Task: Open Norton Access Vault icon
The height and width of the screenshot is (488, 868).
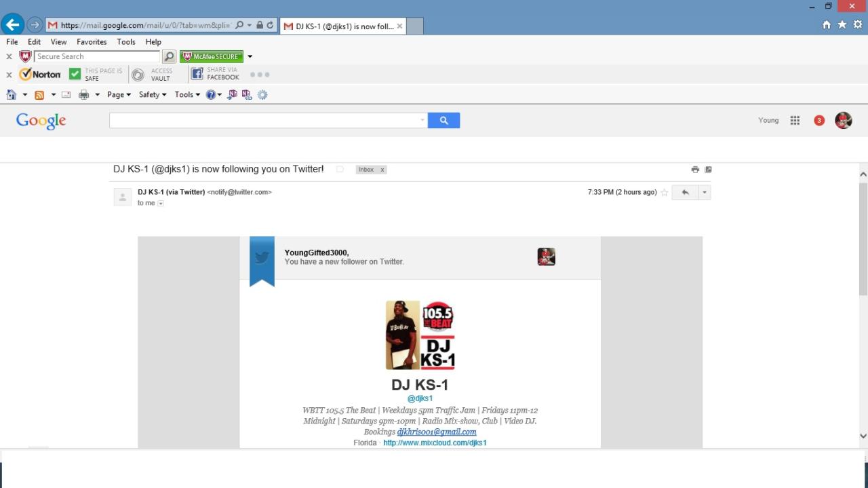Action: pyautogui.click(x=138, y=75)
